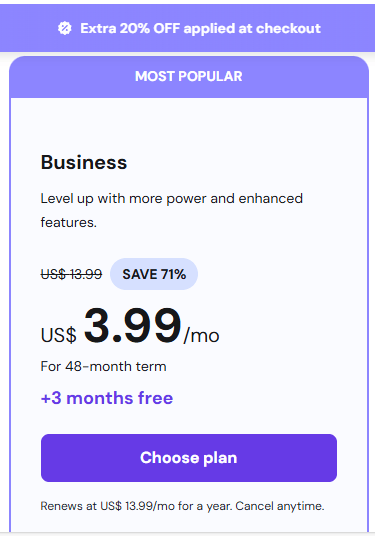
Task: Click the US$ label before 3.99
Action: point(58,335)
